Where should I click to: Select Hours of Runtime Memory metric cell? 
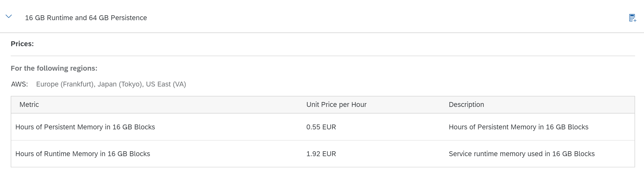tap(83, 154)
